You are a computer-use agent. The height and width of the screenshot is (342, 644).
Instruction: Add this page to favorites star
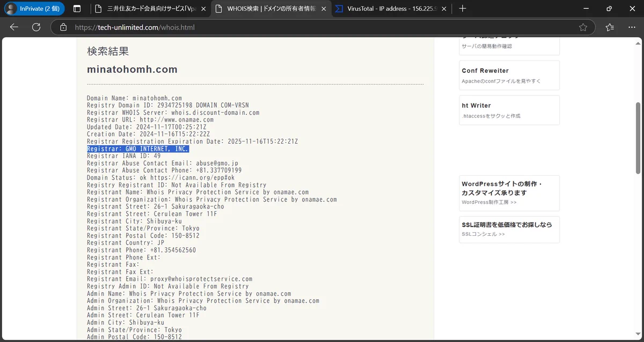click(x=583, y=27)
